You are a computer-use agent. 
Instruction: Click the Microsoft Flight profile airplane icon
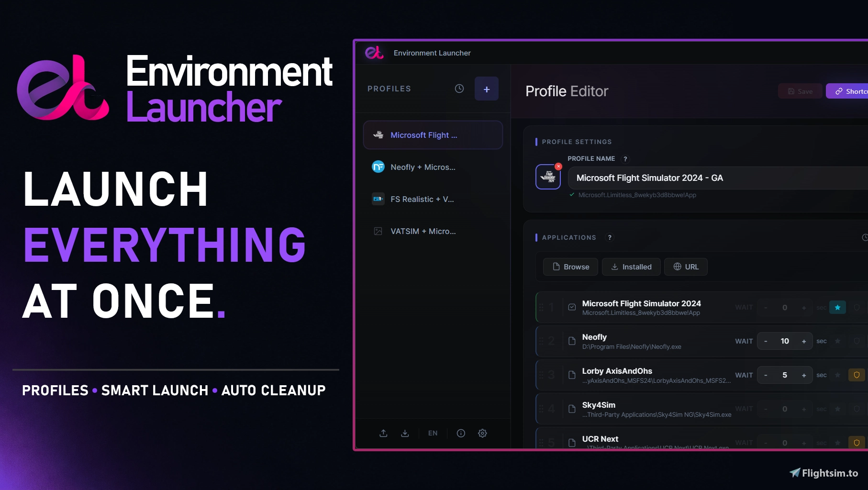(378, 134)
